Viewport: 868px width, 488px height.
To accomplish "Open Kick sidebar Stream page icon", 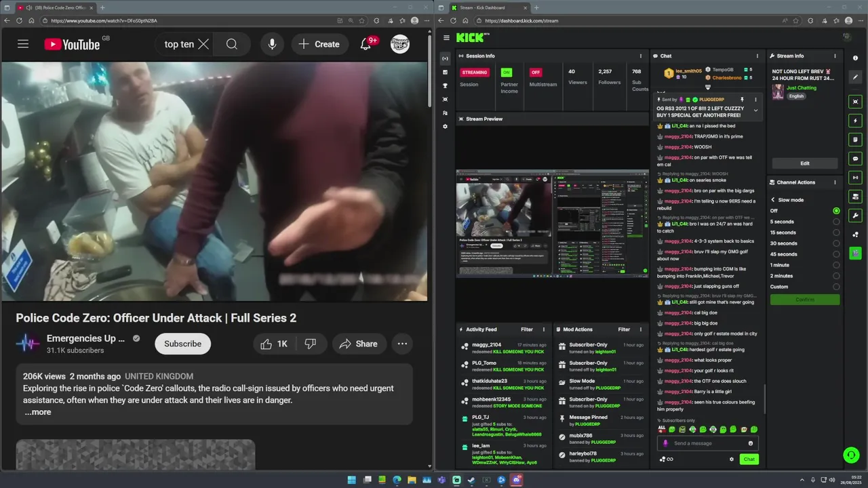I will [445, 59].
